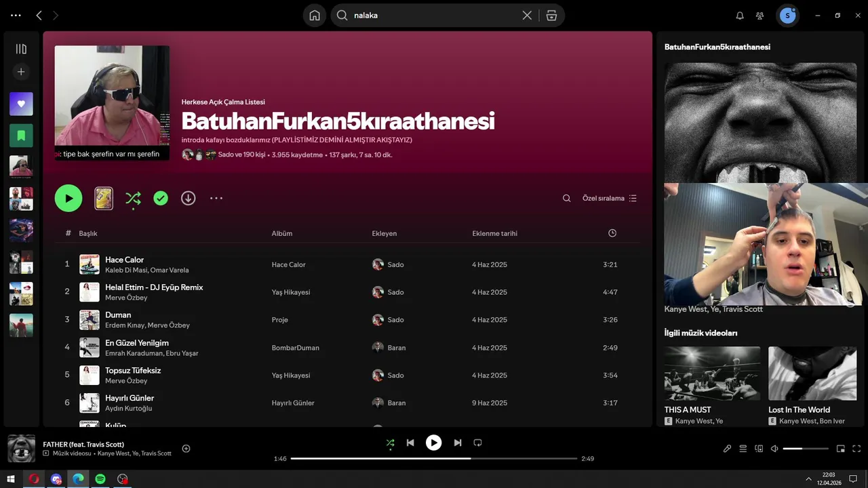Select the track Topsuz Tüfeksiz
Image resolution: width=868 pixels, height=488 pixels.
tap(133, 371)
